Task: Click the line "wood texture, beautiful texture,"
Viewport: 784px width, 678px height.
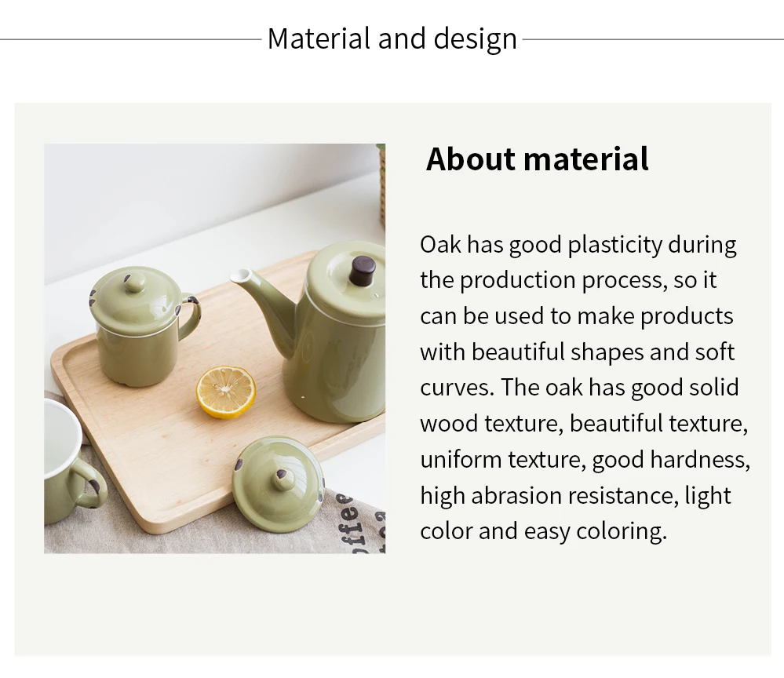Action: 584,424
